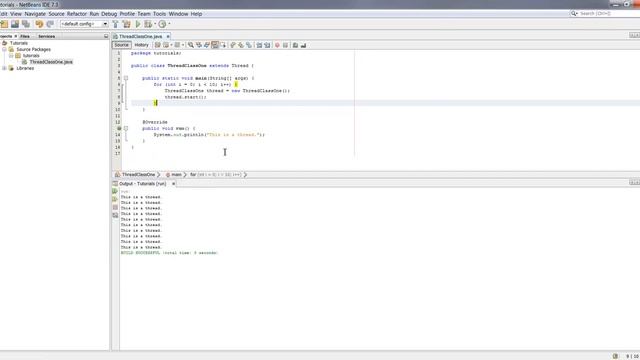640x360 pixels.
Task: Open the Run menu
Action: [94, 14]
